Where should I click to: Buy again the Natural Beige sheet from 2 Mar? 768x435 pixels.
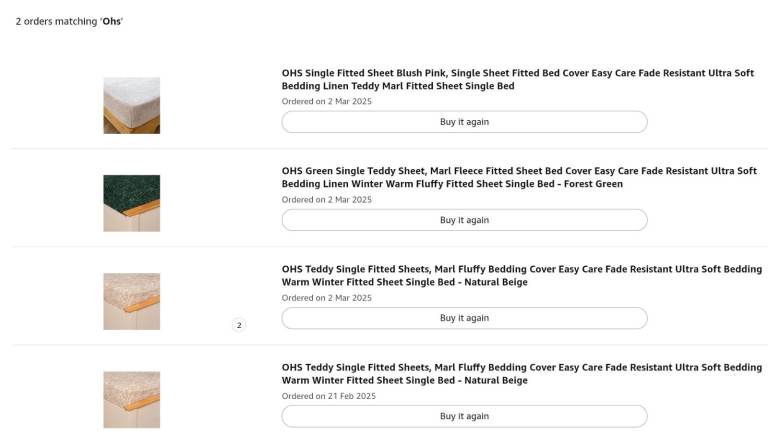[x=464, y=318]
